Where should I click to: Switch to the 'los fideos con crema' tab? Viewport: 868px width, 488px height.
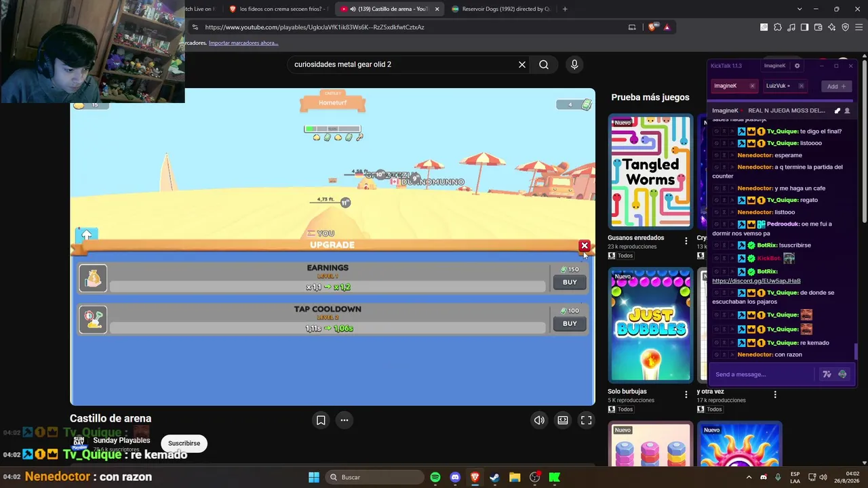[x=278, y=9]
